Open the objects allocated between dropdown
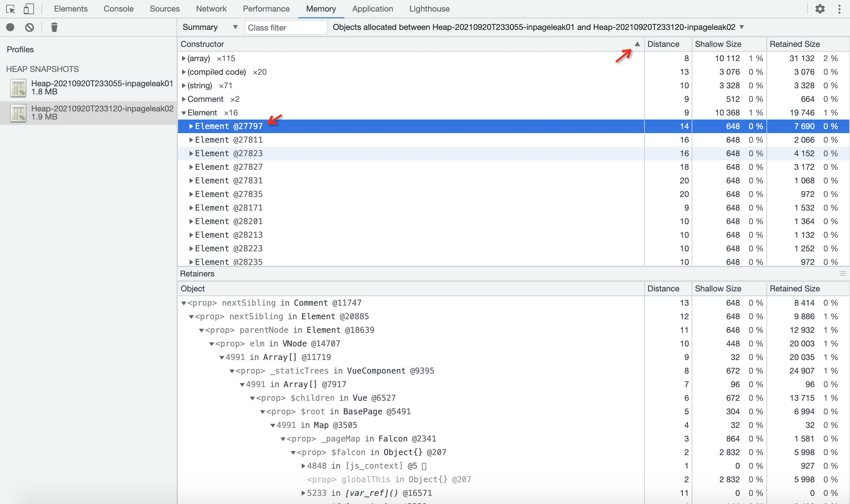 click(742, 27)
